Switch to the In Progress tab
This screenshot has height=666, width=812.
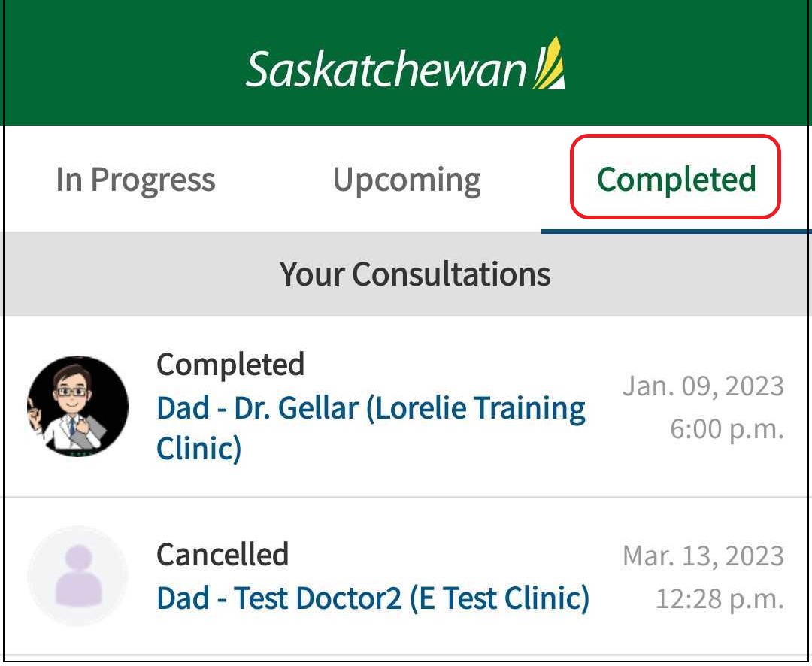135,180
